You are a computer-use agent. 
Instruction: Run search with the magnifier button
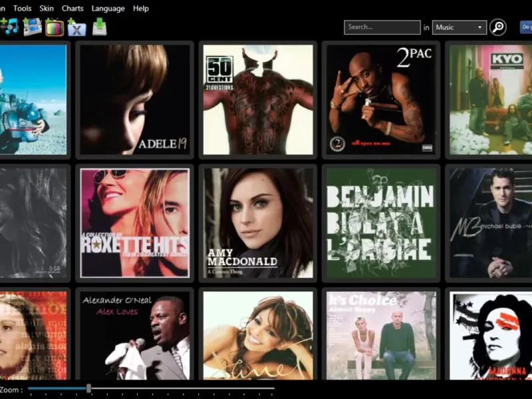[497, 27]
